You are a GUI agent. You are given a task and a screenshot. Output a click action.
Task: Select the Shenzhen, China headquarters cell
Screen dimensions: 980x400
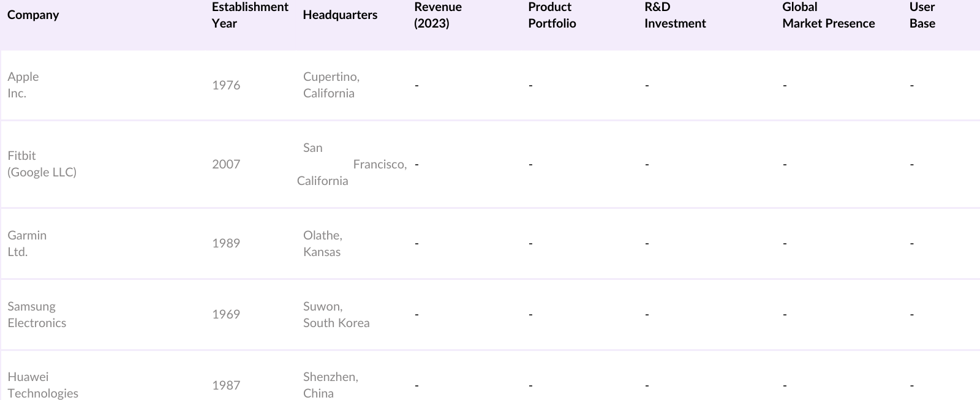coord(330,385)
